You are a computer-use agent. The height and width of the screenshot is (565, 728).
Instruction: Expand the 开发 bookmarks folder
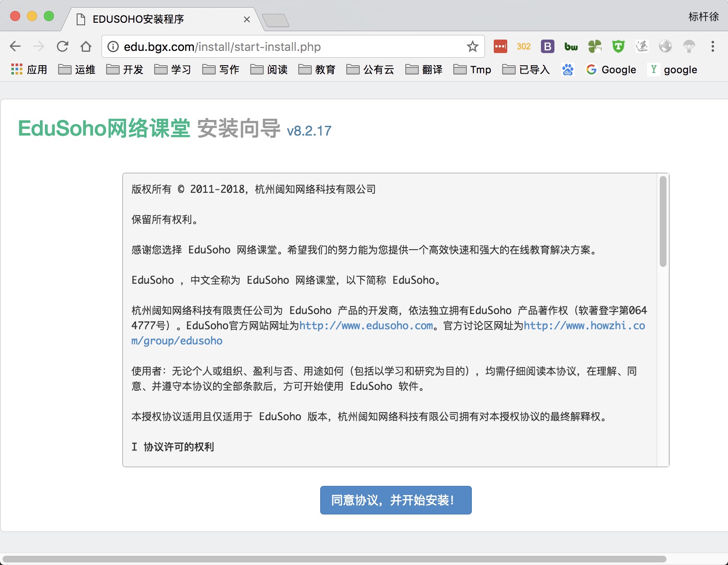tap(125, 69)
